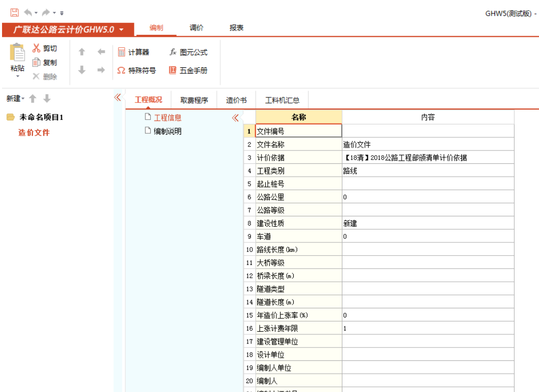Open the 新建 dropdown in the left panel
Screen dimensions: 539x392
tap(15, 99)
